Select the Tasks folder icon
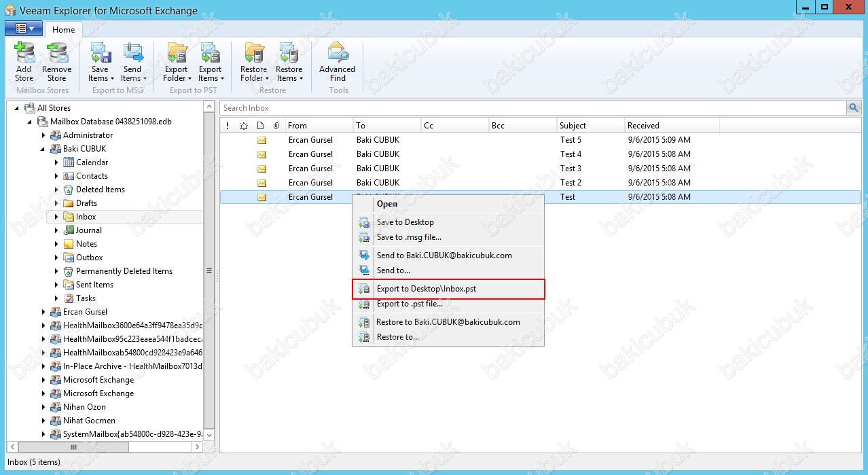Screen dimensions: 868x475 68,298
